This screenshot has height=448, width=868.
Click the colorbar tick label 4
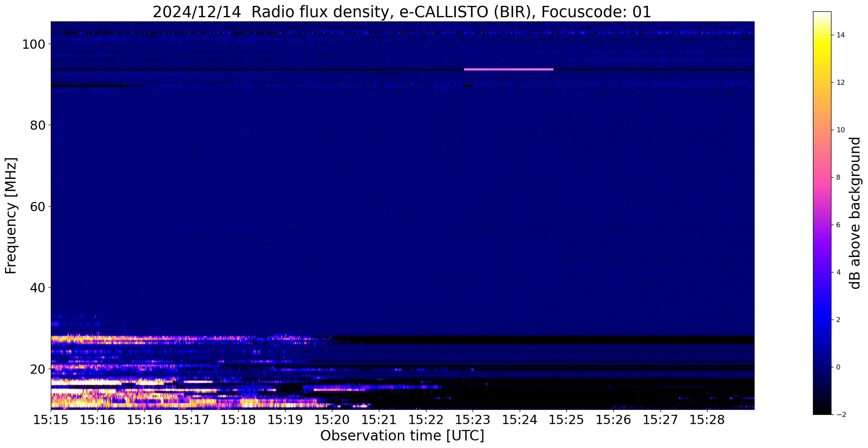838,272
